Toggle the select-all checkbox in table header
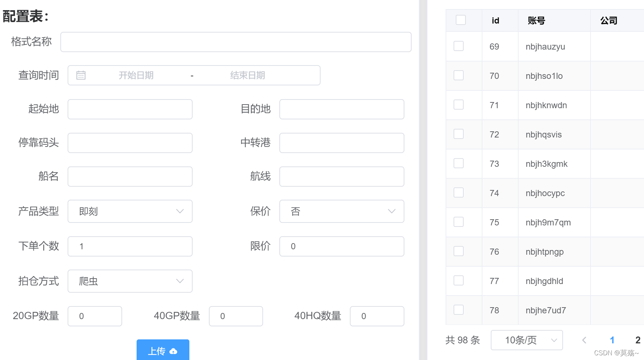This screenshot has height=360, width=644. [x=461, y=20]
